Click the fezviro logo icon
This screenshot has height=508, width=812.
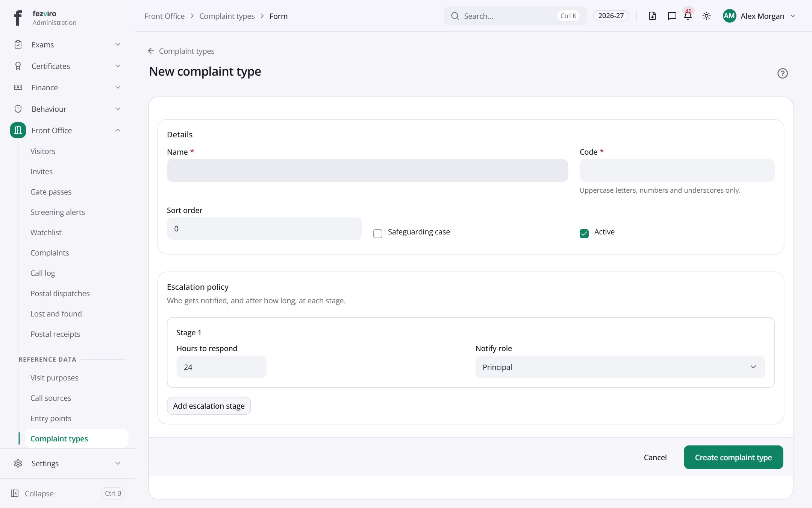[x=18, y=18]
